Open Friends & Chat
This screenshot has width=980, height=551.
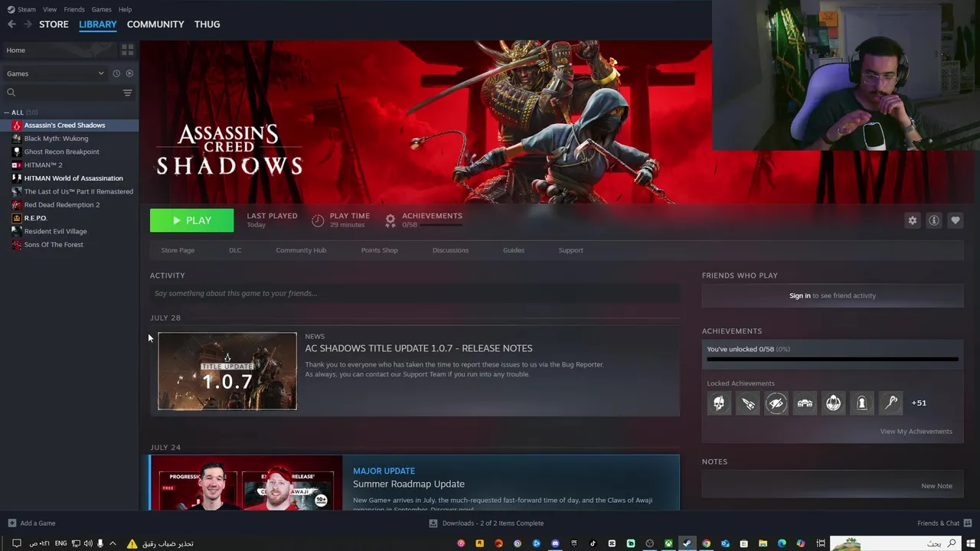coord(943,523)
